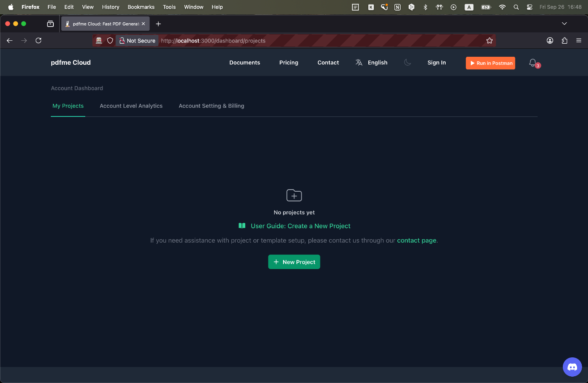The height and width of the screenshot is (383, 588).
Task: Open the File menu
Action: (52, 7)
